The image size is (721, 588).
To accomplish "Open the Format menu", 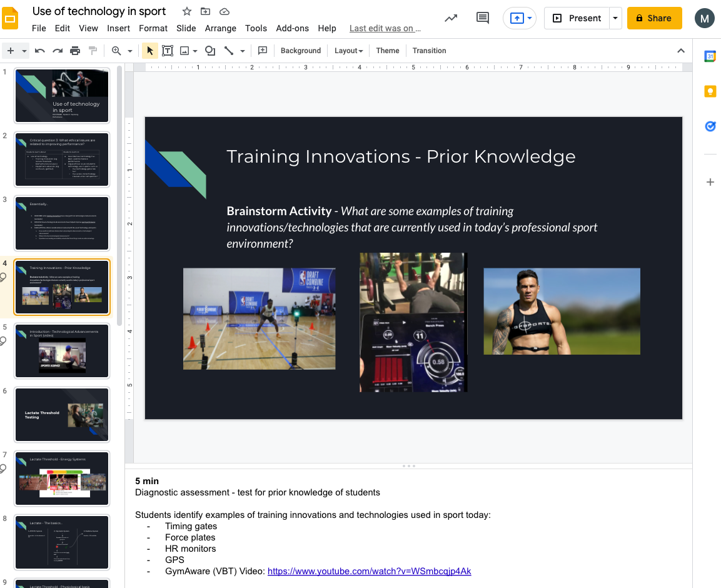I will click(153, 28).
